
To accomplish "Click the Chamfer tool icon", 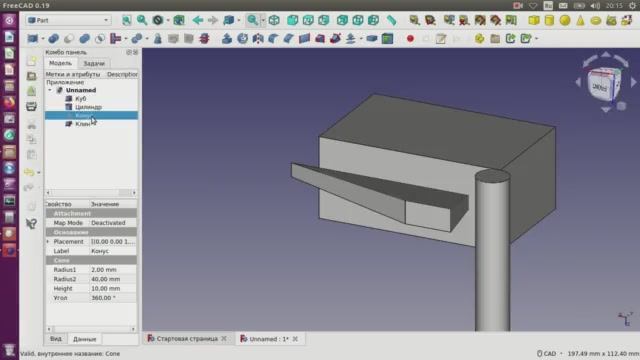I will point(289,39).
